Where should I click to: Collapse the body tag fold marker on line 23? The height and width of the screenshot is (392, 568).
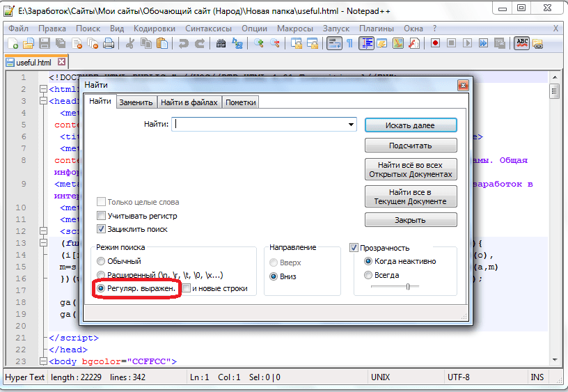click(43, 361)
